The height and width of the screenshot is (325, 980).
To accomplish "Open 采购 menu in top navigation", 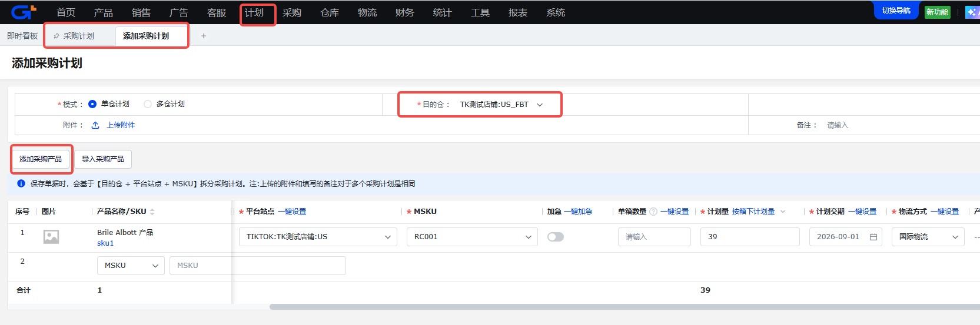I will pos(292,12).
